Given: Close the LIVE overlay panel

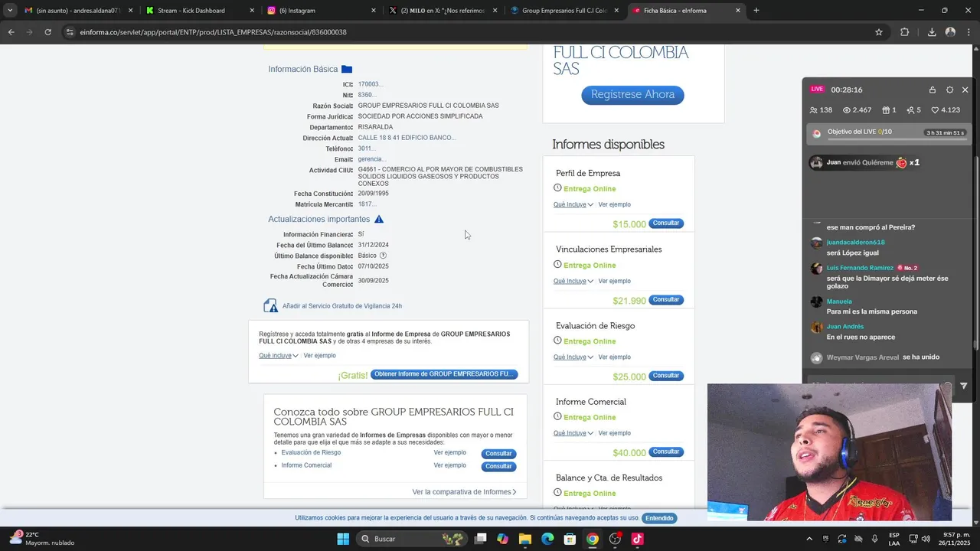Looking at the screenshot, I should (965, 90).
